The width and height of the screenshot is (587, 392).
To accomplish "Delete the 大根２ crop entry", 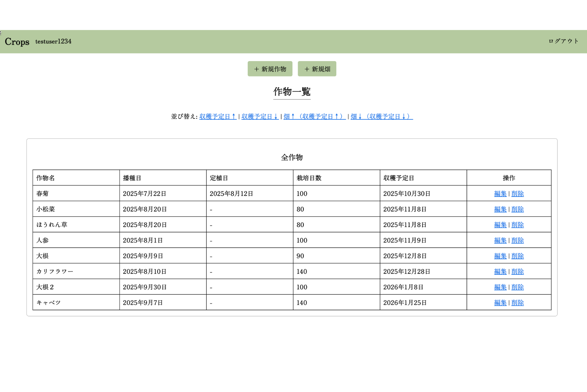I will point(517,287).
